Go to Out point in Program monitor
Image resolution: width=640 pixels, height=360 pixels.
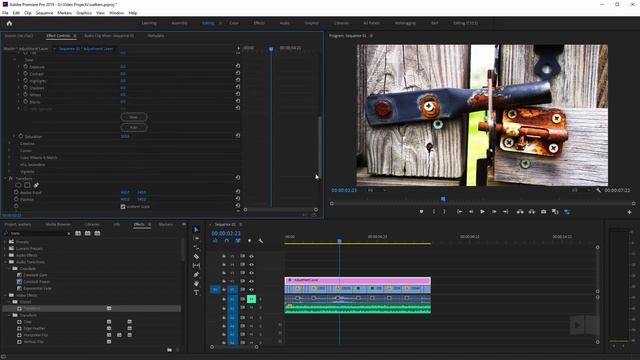click(506, 212)
